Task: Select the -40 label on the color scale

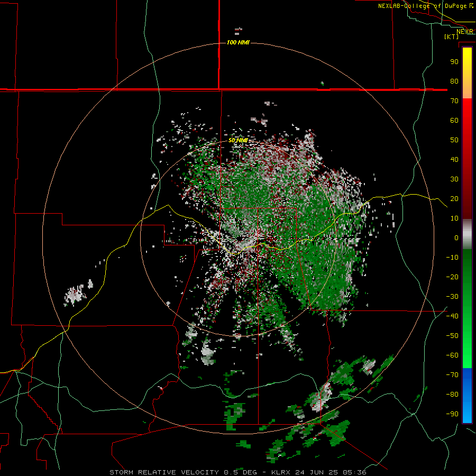Action: click(x=452, y=316)
